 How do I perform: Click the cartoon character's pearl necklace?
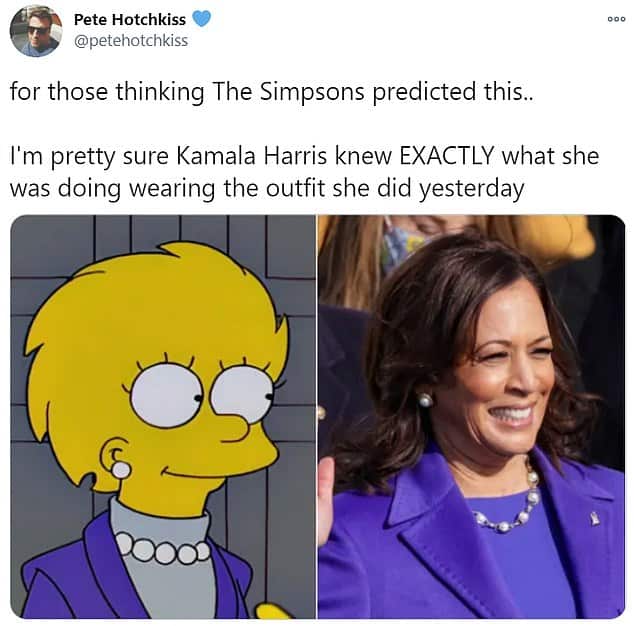(x=163, y=548)
